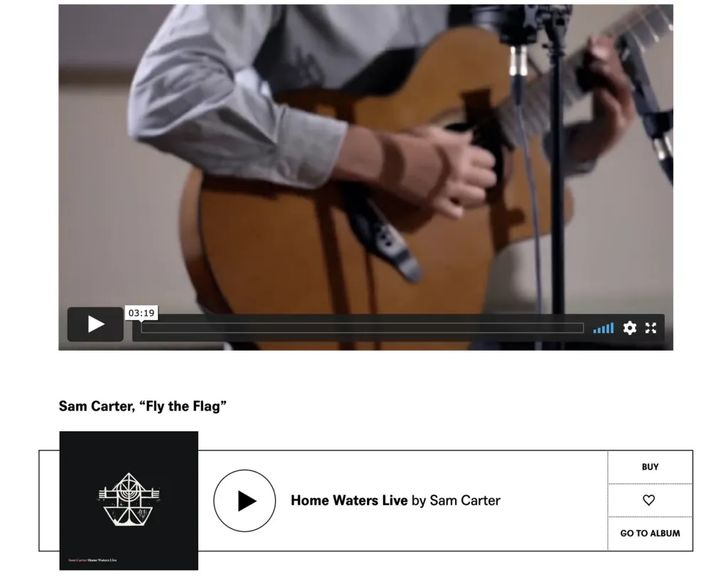Viewport: 728px width, 582px height.
Task: Click the ship logo on album art
Action: [x=129, y=499]
